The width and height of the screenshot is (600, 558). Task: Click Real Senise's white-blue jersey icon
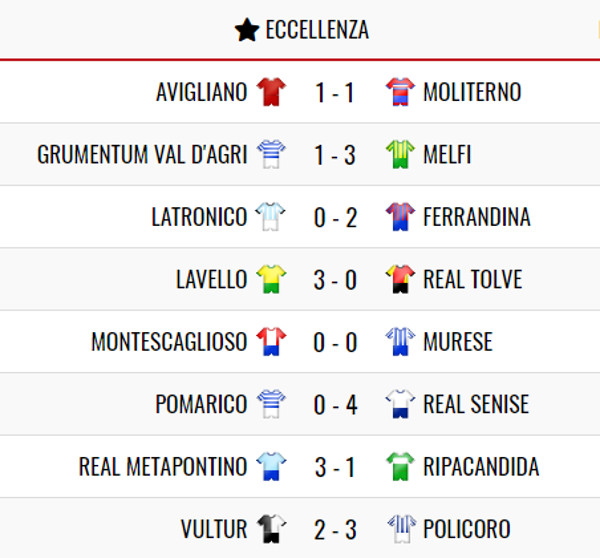[x=400, y=404]
